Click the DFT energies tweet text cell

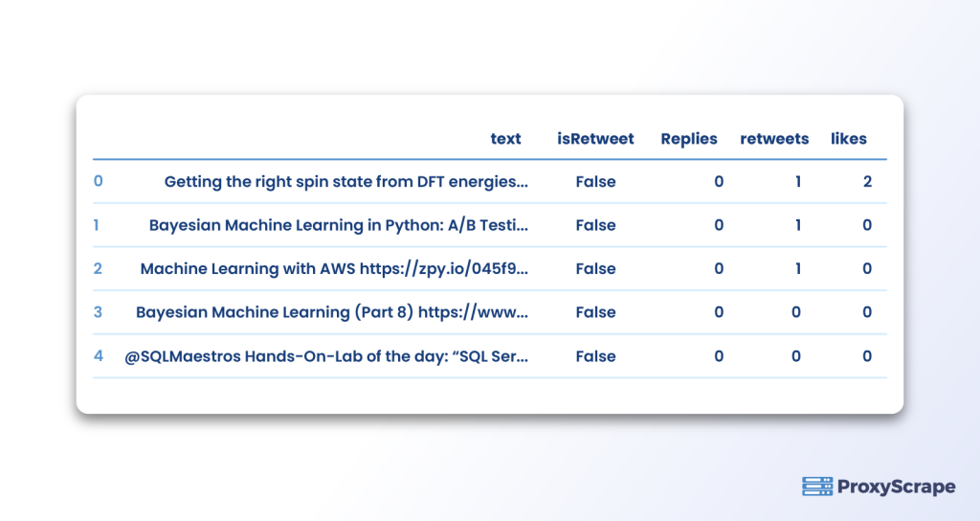point(345,181)
